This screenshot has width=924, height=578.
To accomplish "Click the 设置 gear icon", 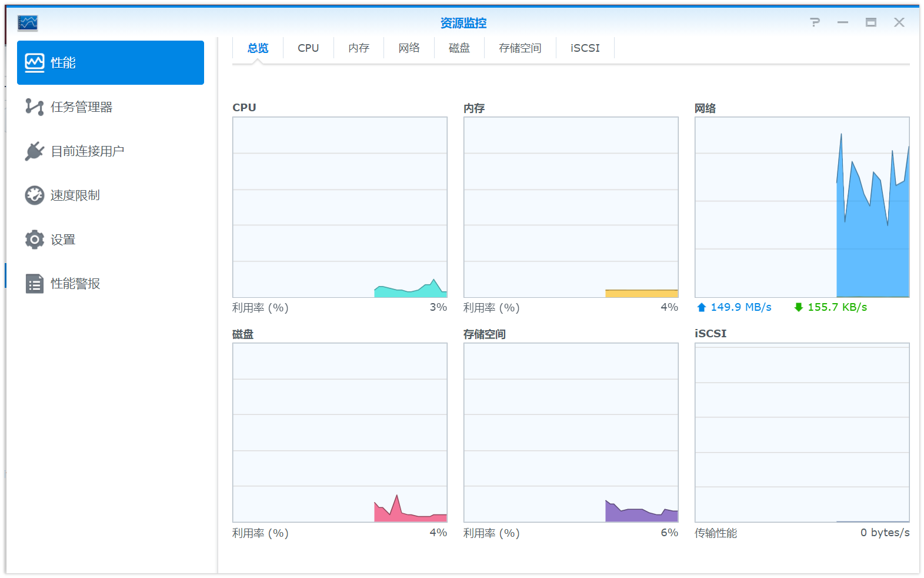I will tap(35, 240).
